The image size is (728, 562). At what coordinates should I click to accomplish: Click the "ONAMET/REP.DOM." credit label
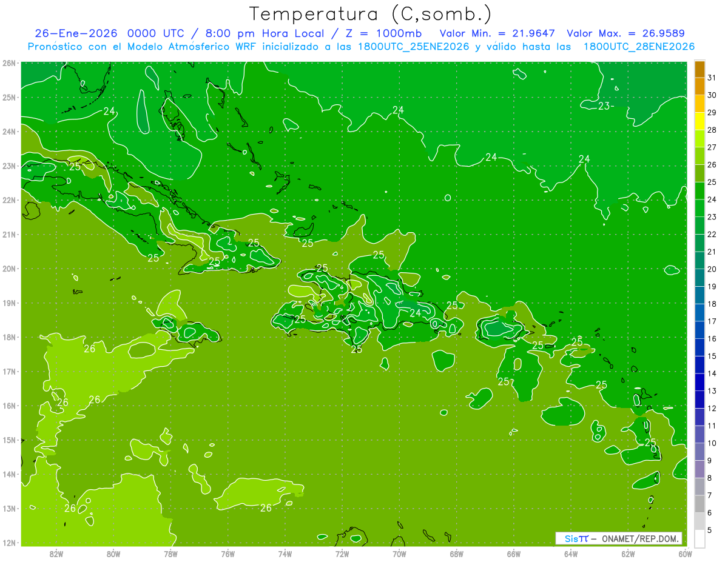point(641,538)
